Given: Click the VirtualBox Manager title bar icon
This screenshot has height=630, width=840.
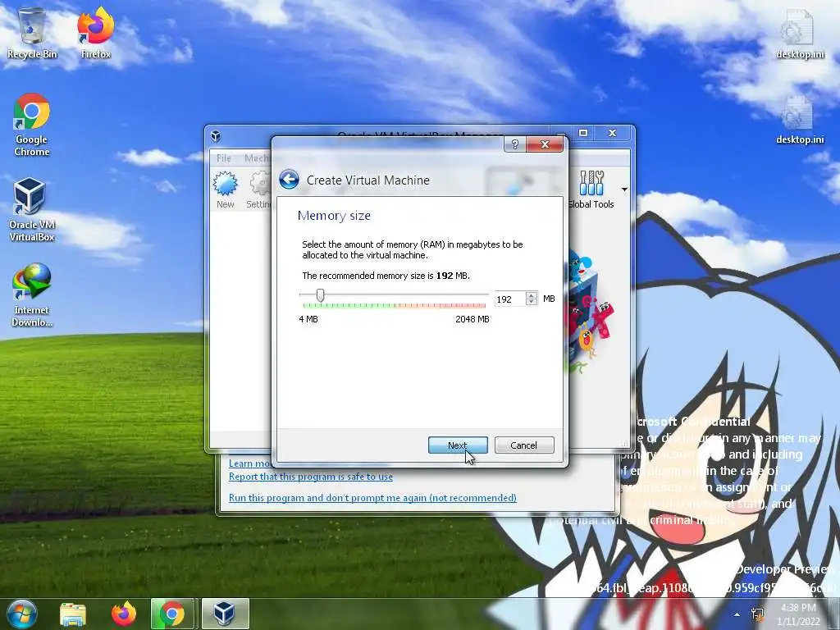Looking at the screenshot, I should [x=216, y=135].
